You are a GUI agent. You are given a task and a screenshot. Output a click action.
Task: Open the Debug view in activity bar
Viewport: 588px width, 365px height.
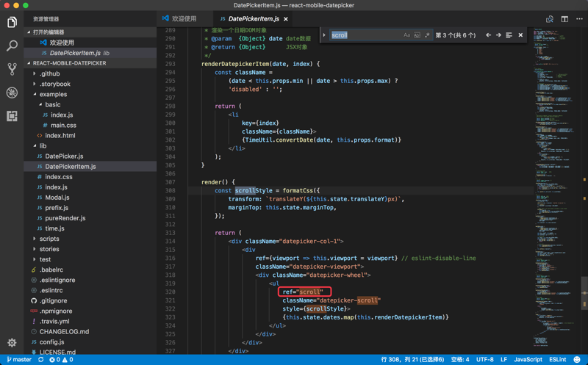click(12, 93)
